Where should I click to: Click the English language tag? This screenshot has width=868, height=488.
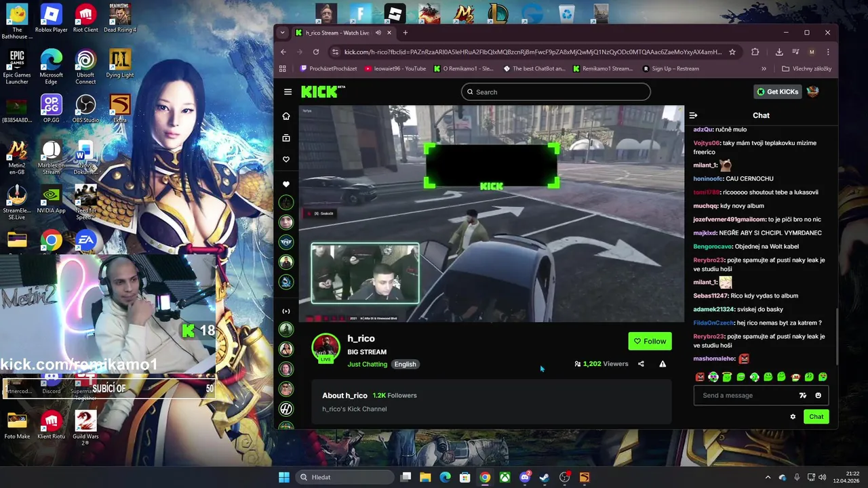tap(405, 364)
